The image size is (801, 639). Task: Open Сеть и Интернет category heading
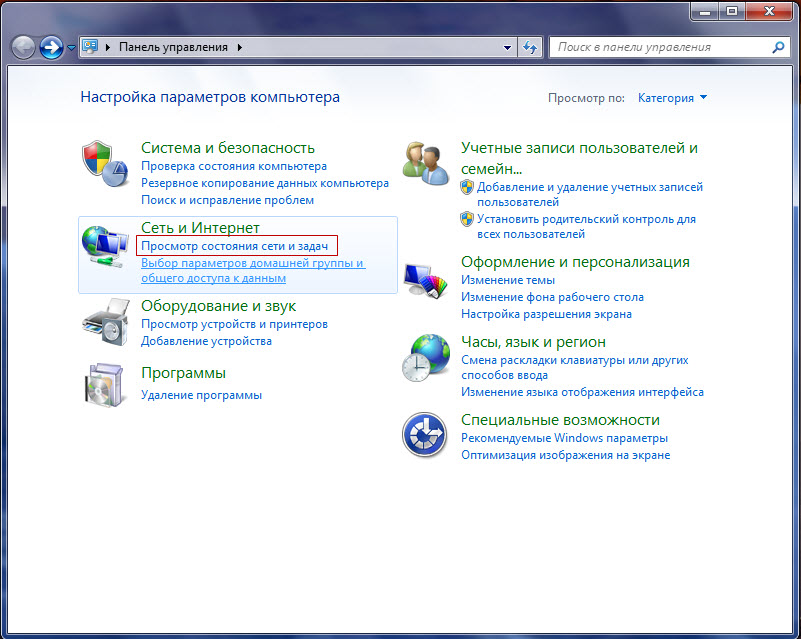click(200, 227)
